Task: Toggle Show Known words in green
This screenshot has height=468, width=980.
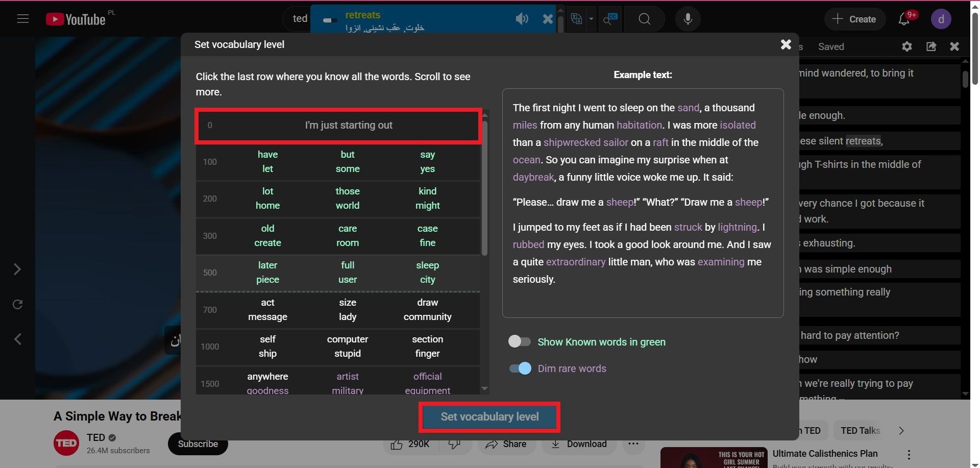Action: [520, 341]
